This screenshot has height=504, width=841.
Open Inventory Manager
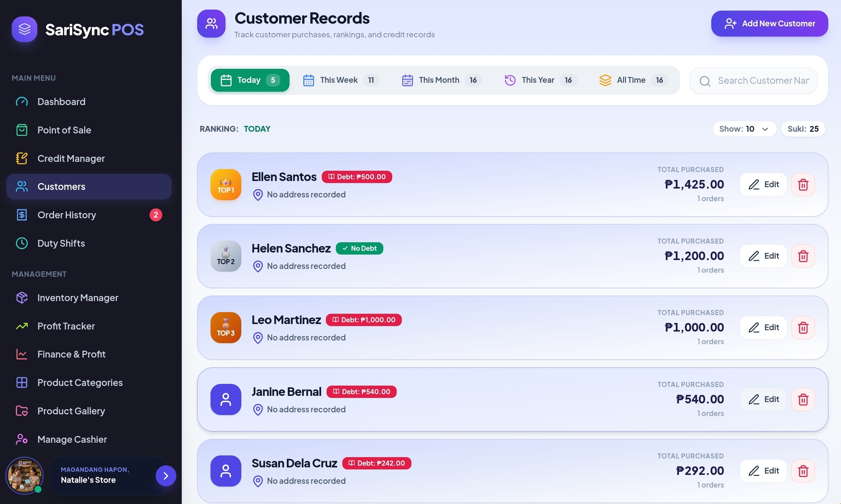pyautogui.click(x=89, y=298)
